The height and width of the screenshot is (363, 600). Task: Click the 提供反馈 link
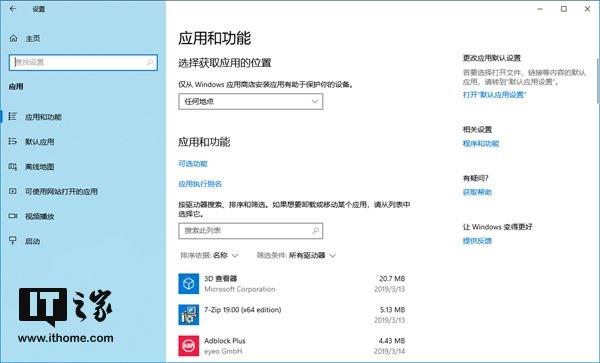(x=477, y=241)
